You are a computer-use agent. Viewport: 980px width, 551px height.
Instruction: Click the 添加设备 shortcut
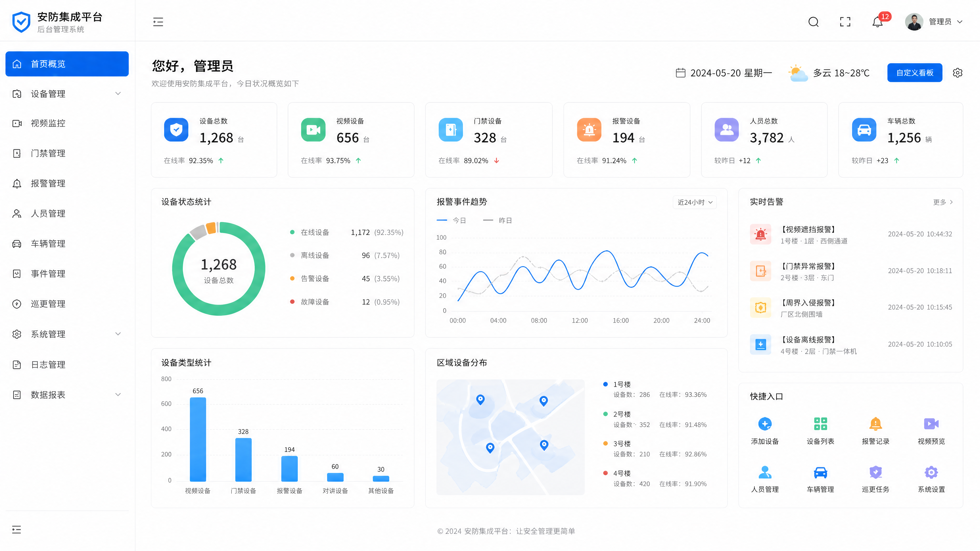(765, 431)
